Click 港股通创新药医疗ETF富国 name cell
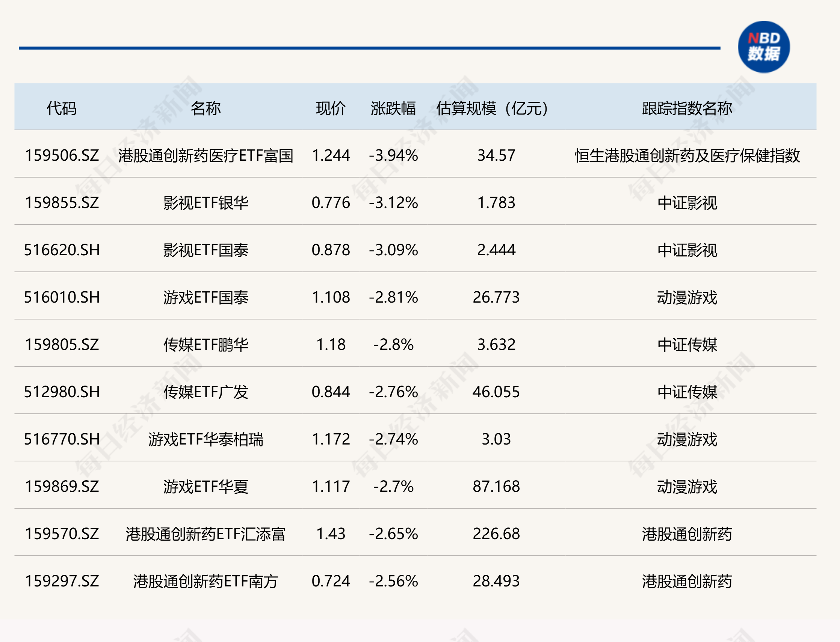The height and width of the screenshot is (642, 840). [206, 155]
